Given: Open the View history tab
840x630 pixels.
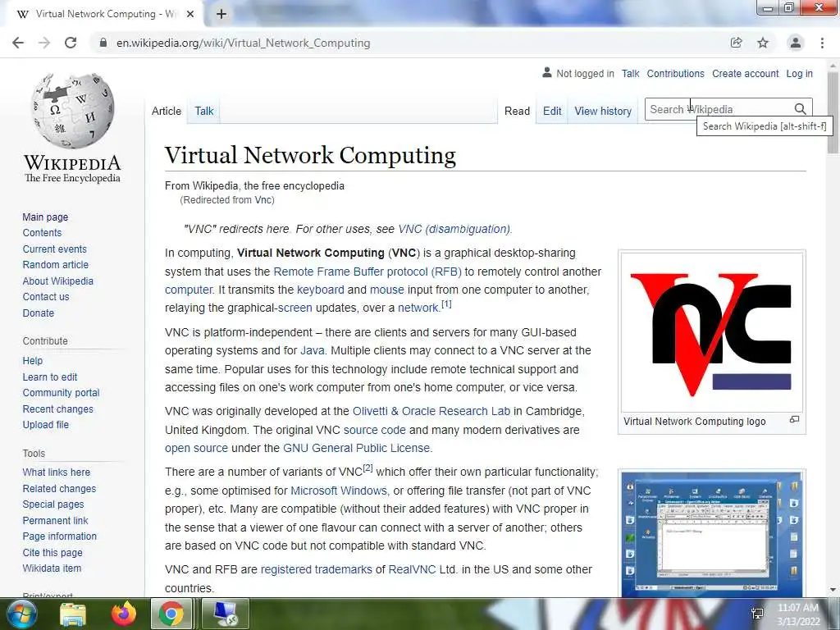Looking at the screenshot, I should click(x=603, y=111).
